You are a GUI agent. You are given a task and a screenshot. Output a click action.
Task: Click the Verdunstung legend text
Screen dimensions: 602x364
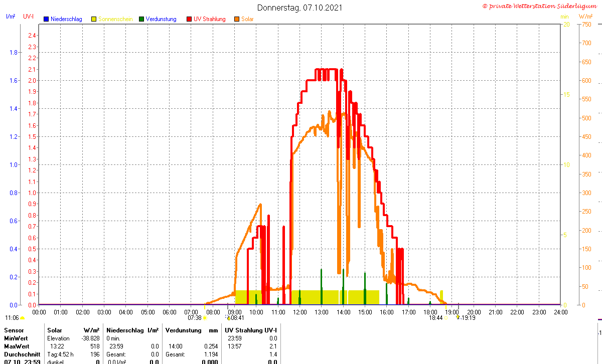161,19
